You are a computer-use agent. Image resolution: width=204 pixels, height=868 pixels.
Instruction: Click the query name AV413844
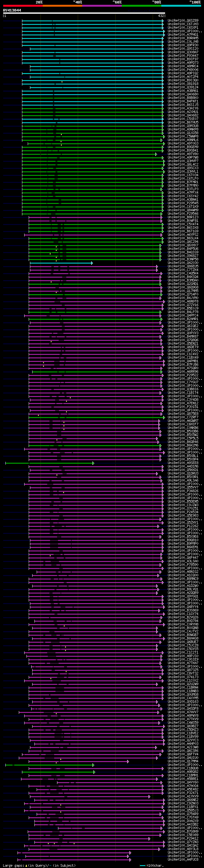tap(12, 11)
